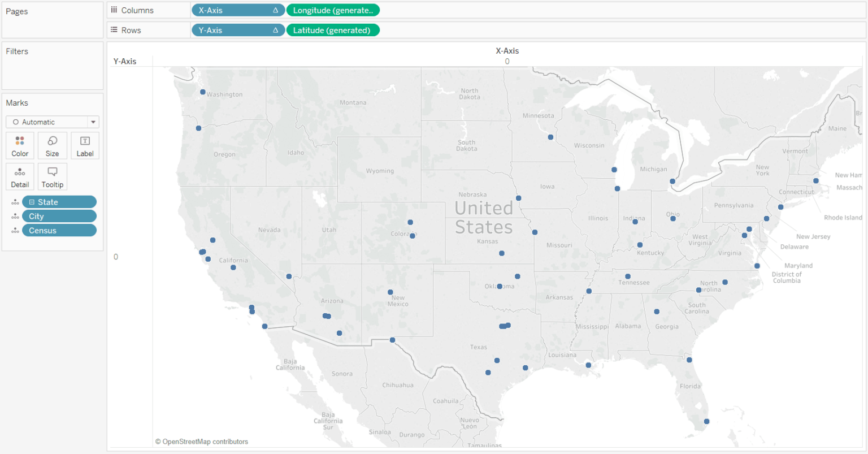The image size is (868, 454).
Task: Select the Label button on the Marks card
Action: tap(85, 145)
